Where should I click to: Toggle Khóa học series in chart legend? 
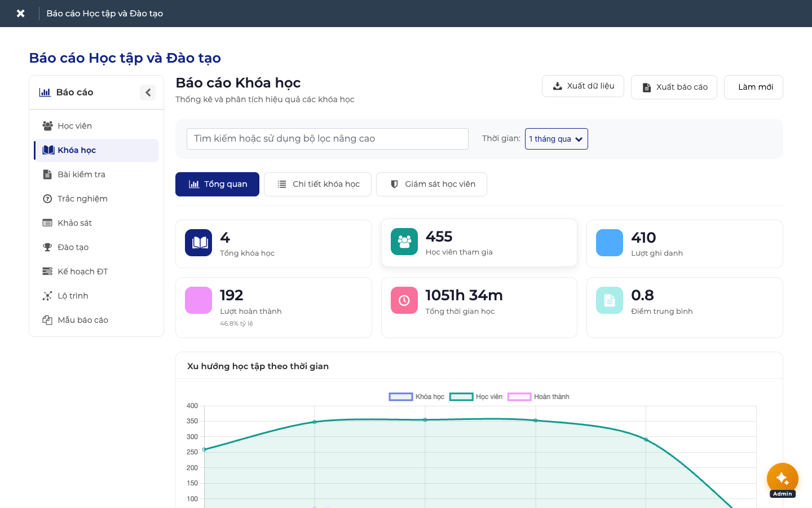(417, 397)
